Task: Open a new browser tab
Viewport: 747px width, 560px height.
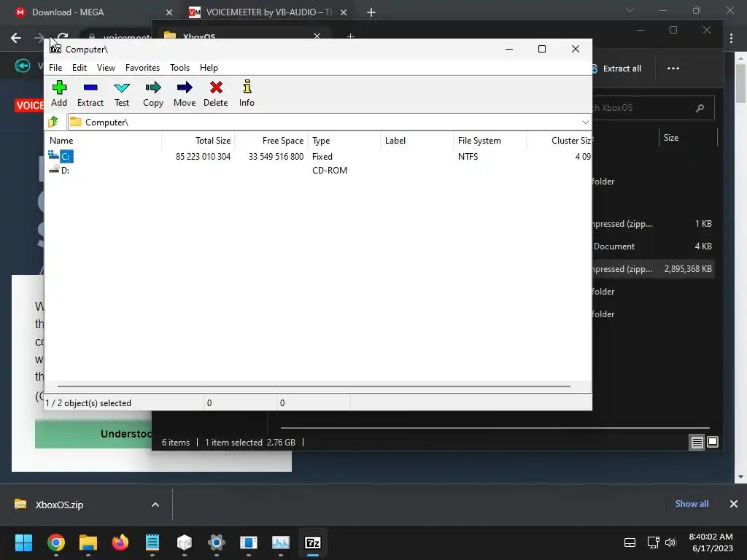Action: (x=371, y=12)
